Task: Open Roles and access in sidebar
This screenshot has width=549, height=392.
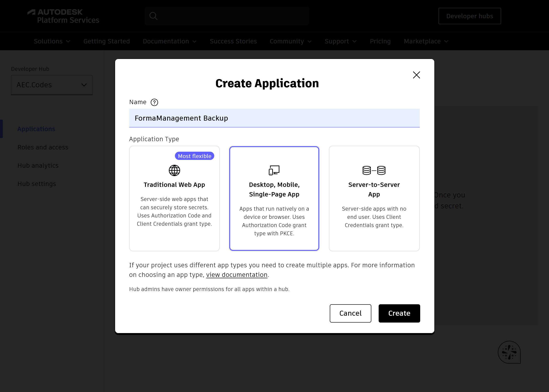Action: click(x=43, y=147)
